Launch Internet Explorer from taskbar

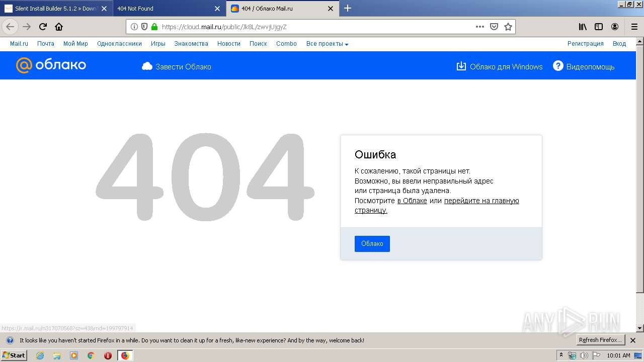(40, 355)
